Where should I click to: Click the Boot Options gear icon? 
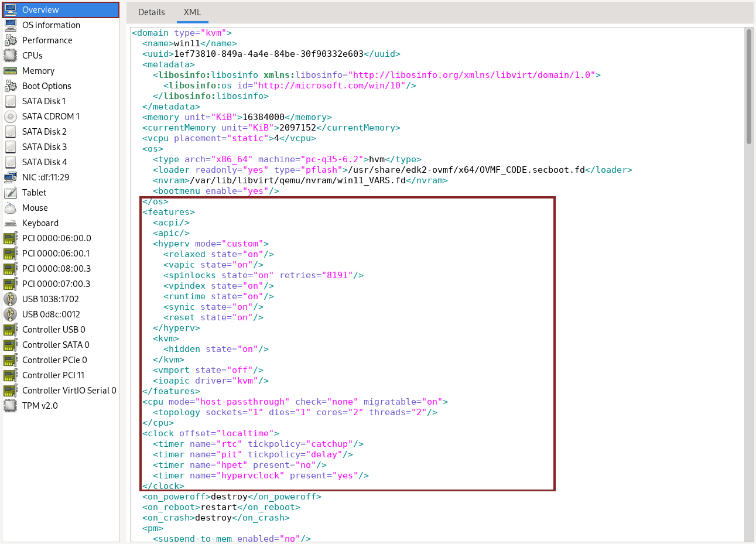click(11, 86)
